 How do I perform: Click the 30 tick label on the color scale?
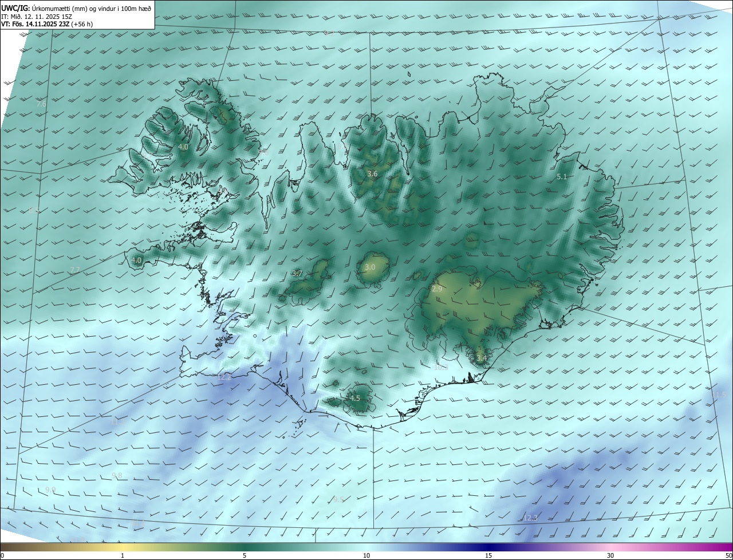click(610, 555)
